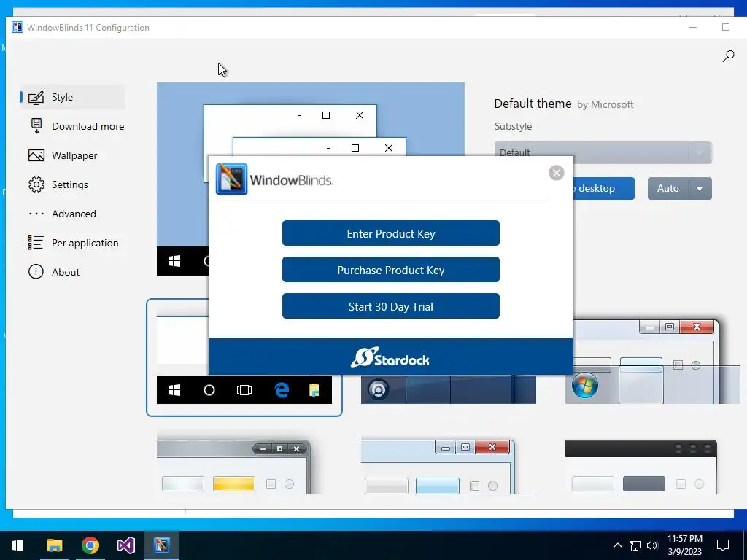Go to the Wallpaper section
Viewport: 747px width, 560px height.
point(72,155)
